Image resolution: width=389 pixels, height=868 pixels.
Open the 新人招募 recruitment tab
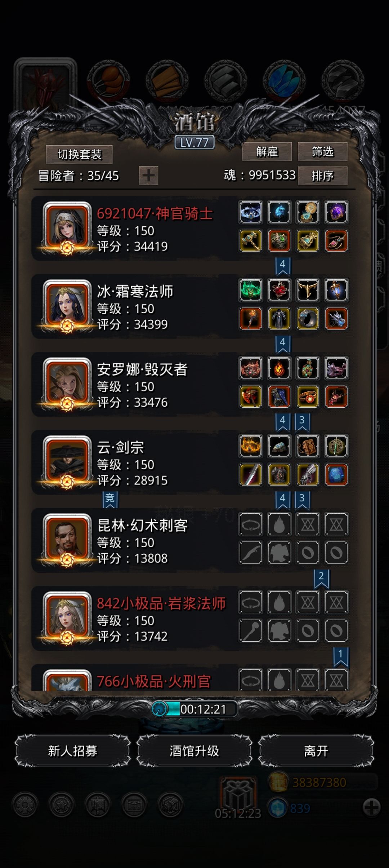72,751
